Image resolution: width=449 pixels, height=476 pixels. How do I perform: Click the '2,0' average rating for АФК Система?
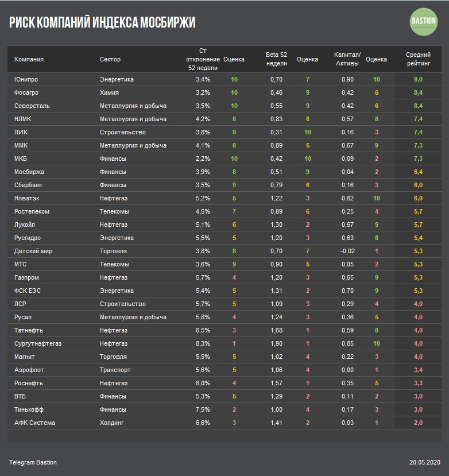[x=419, y=423]
